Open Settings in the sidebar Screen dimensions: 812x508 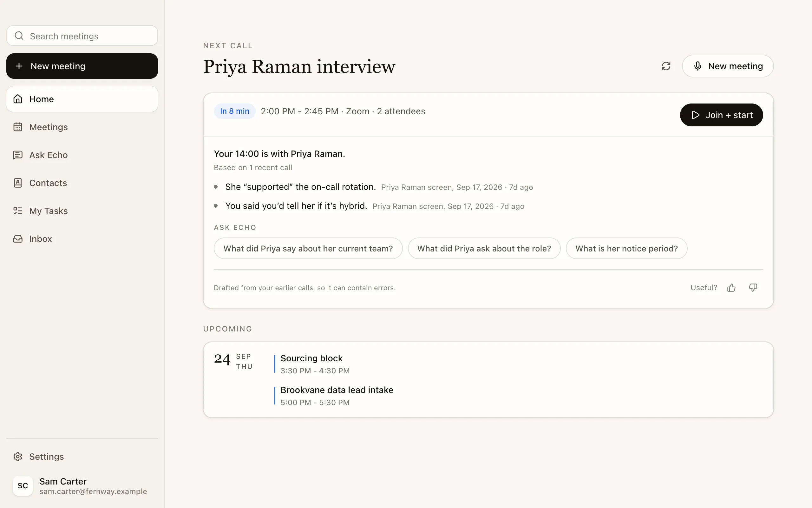tap(82, 456)
